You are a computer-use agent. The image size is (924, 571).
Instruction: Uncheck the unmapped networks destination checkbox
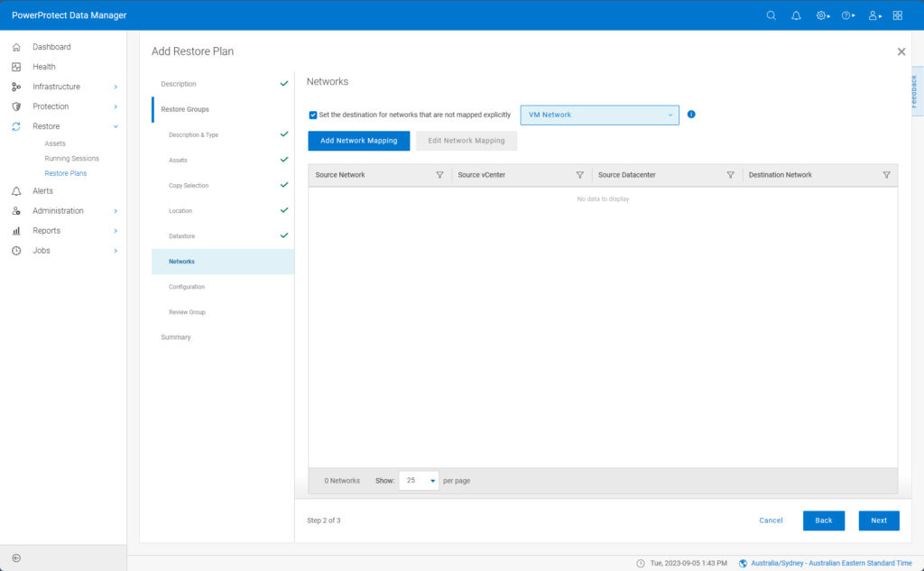pyautogui.click(x=313, y=115)
